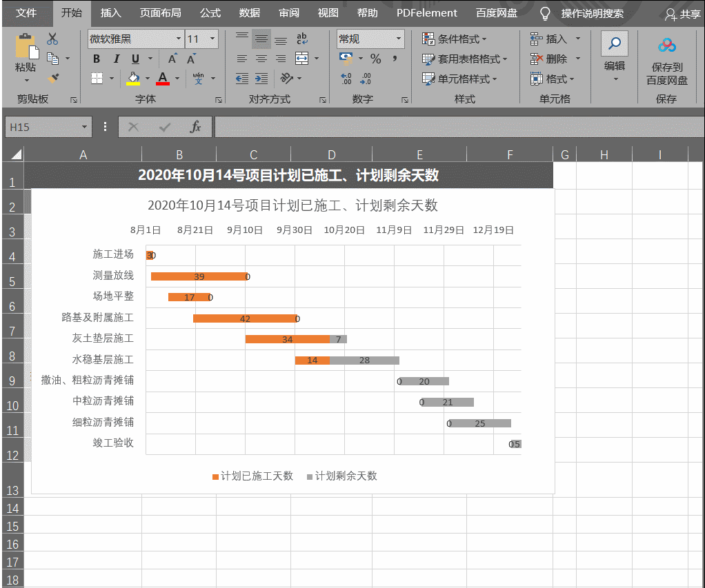The width and height of the screenshot is (705, 588).
Task: Click the text orientation icon
Action: click(287, 78)
